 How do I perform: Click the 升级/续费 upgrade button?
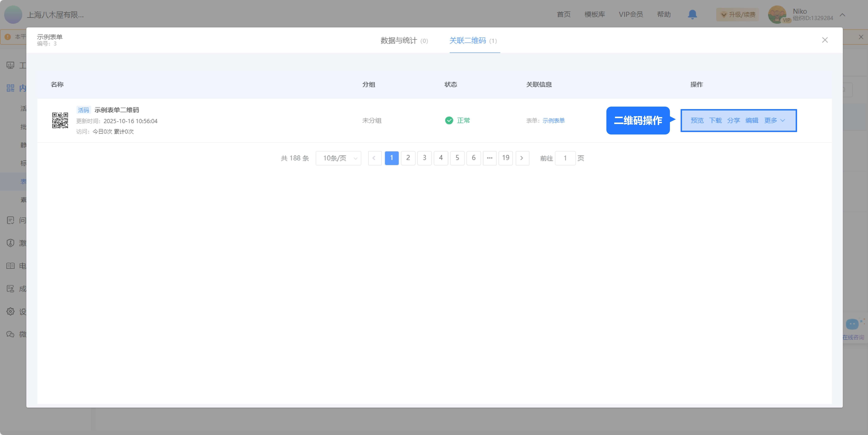click(737, 14)
